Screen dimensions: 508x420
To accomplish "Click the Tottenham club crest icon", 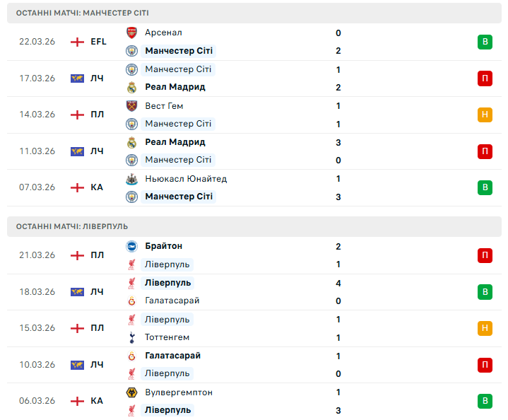I will [x=131, y=337].
